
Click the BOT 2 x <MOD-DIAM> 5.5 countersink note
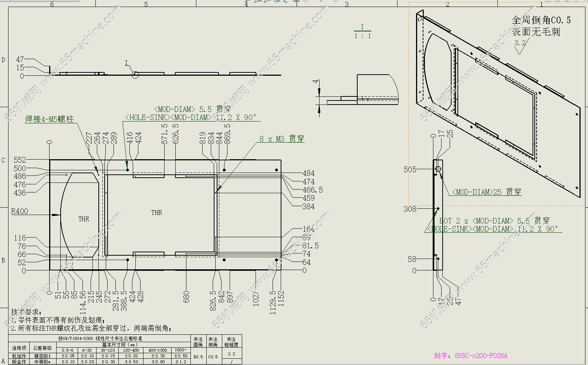[494, 221]
